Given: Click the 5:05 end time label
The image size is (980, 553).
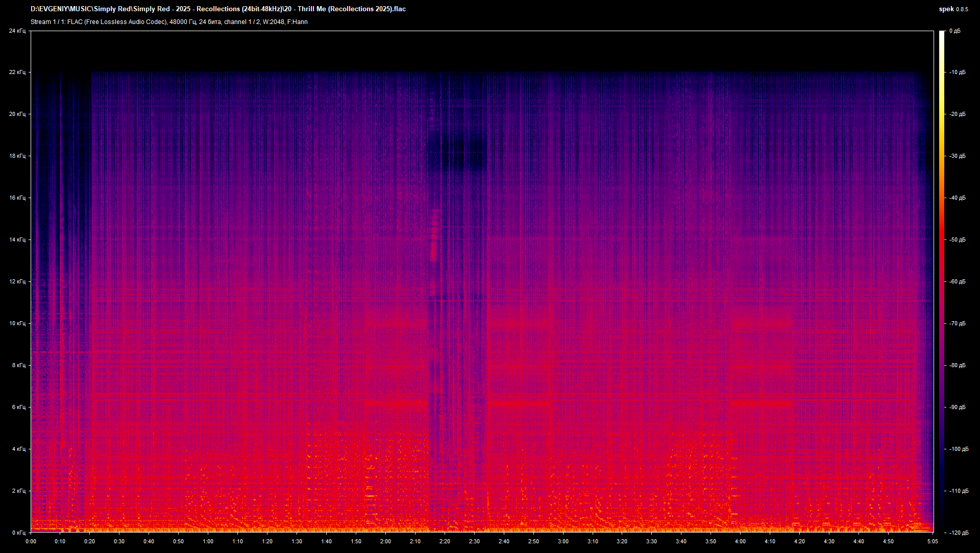Looking at the screenshot, I should (x=933, y=541).
